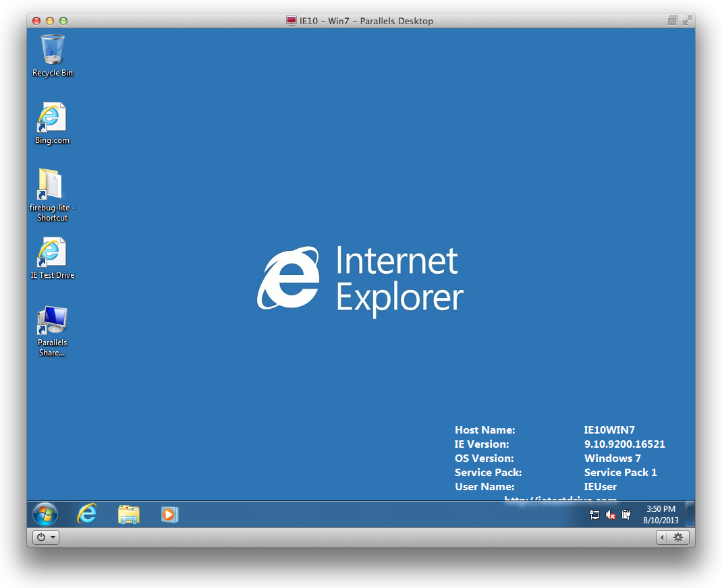Open the Windows Start orb
The width and height of the screenshot is (722, 588).
(45, 514)
